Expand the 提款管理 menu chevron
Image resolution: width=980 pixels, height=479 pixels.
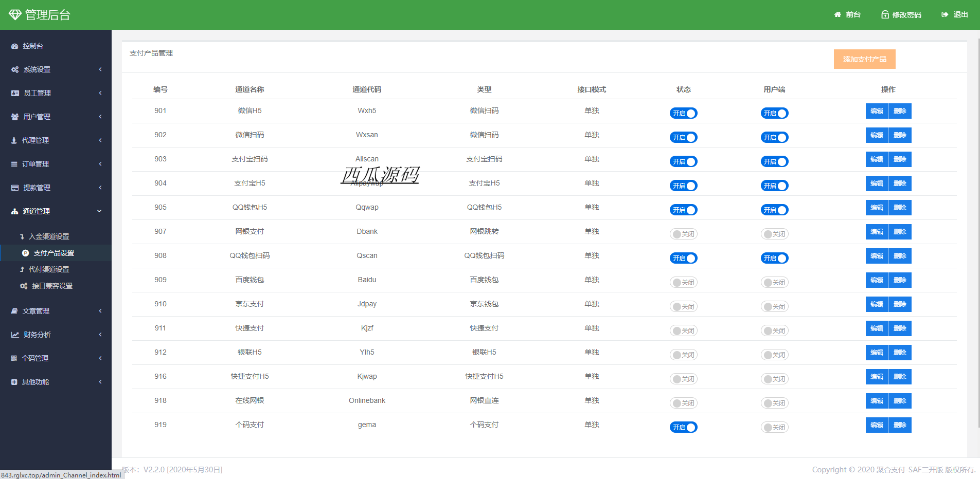click(x=100, y=188)
